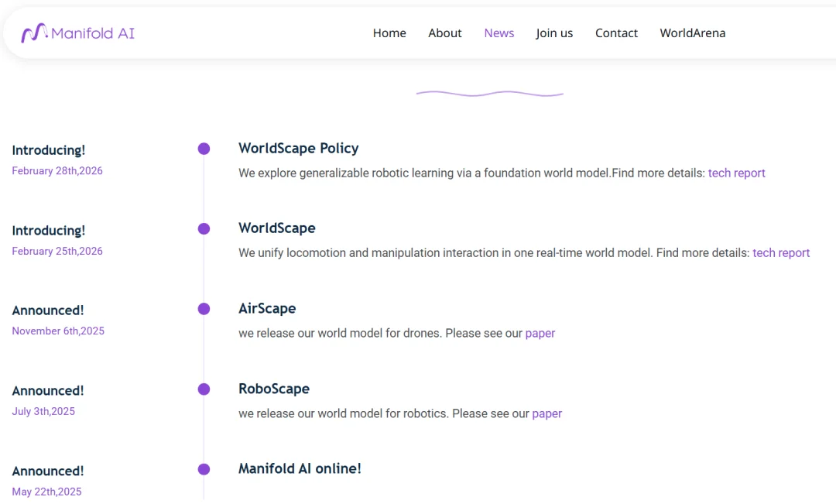The image size is (836, 504).
Task: Open the WorldScape tech report link
Action: tap(781, 252)
